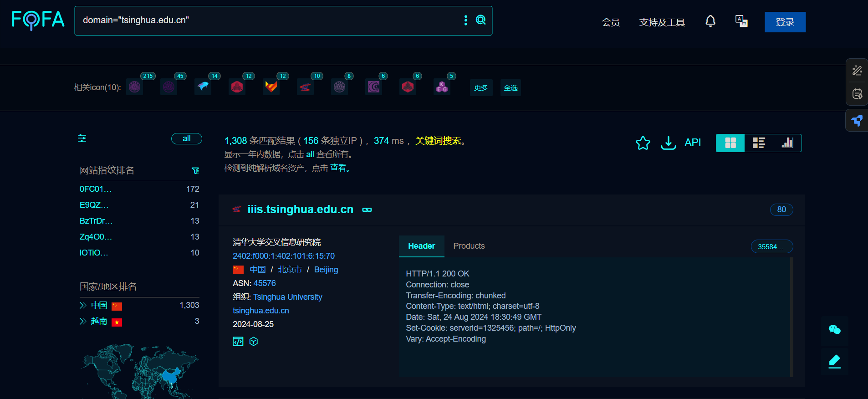This screenshot has width=868, height=399.
Task: Select the related icon with count 45
Action: tap(169, 87)
